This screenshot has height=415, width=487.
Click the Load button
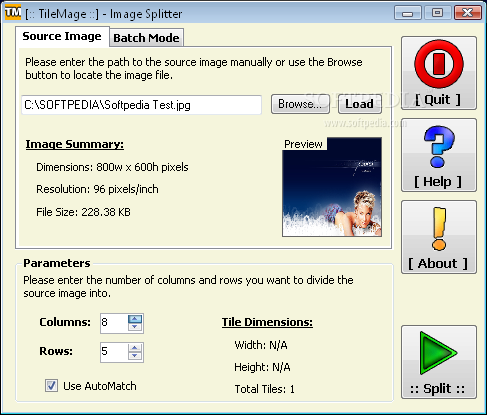point(360,104)
